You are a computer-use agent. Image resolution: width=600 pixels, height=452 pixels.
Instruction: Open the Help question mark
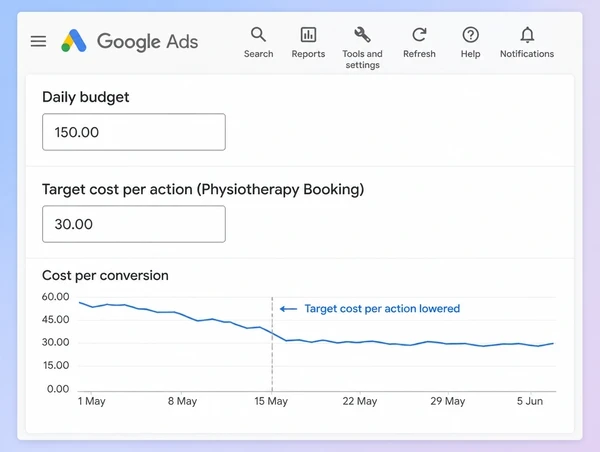point(470,42)
